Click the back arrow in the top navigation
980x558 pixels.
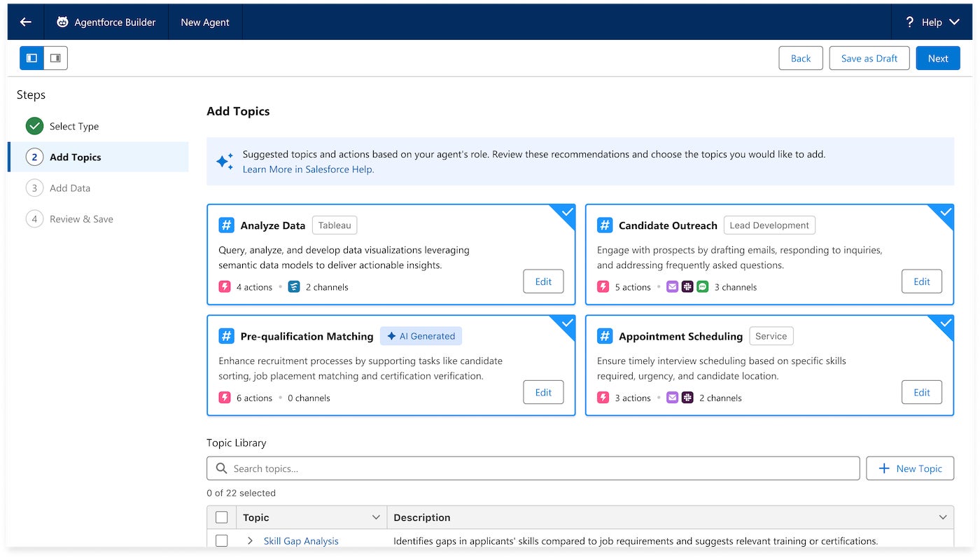pyautogui.click(x=25, y=22)
